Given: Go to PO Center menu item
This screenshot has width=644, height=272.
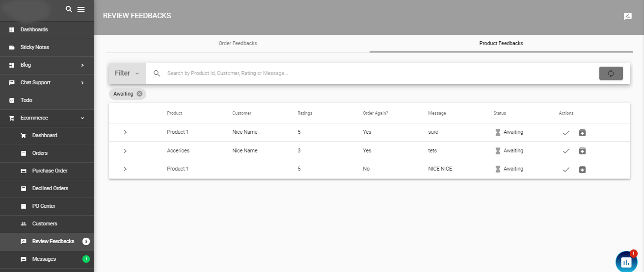Looking at the screenshot, I should click(x=47, y=206).
